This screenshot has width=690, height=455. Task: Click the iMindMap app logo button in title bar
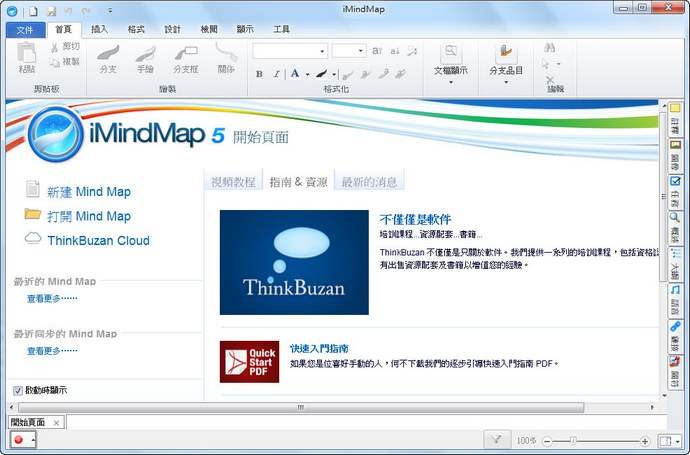pyautogui.click(x=12, y=11)
